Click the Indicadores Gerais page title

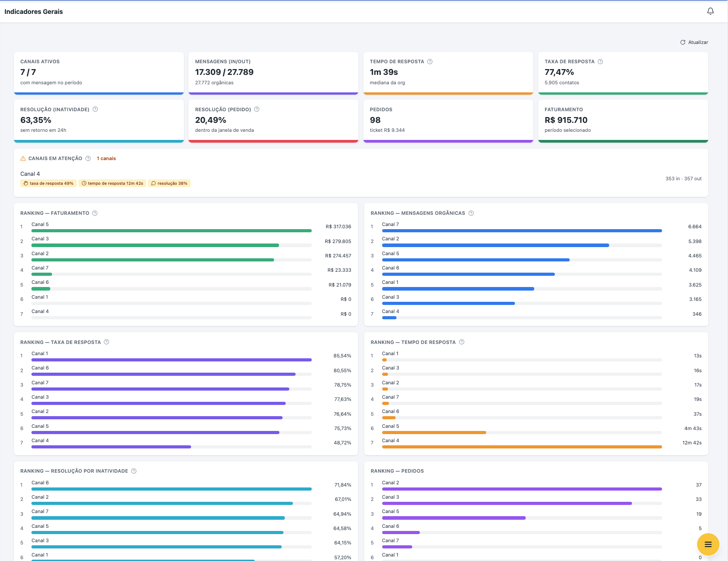[34, 12]
